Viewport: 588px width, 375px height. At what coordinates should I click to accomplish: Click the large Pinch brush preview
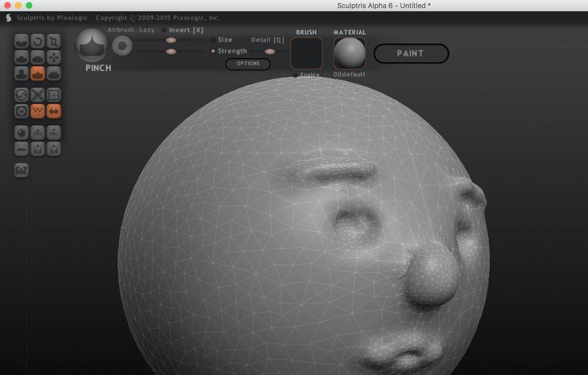92,45
